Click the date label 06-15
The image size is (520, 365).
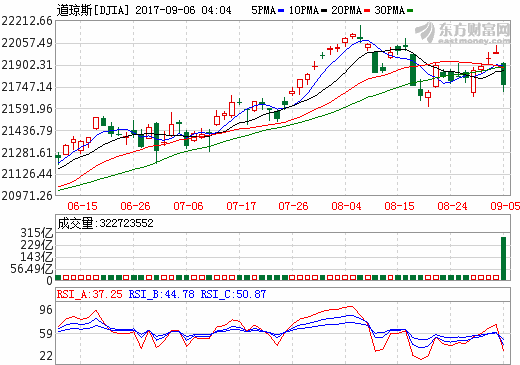point(82,206)
